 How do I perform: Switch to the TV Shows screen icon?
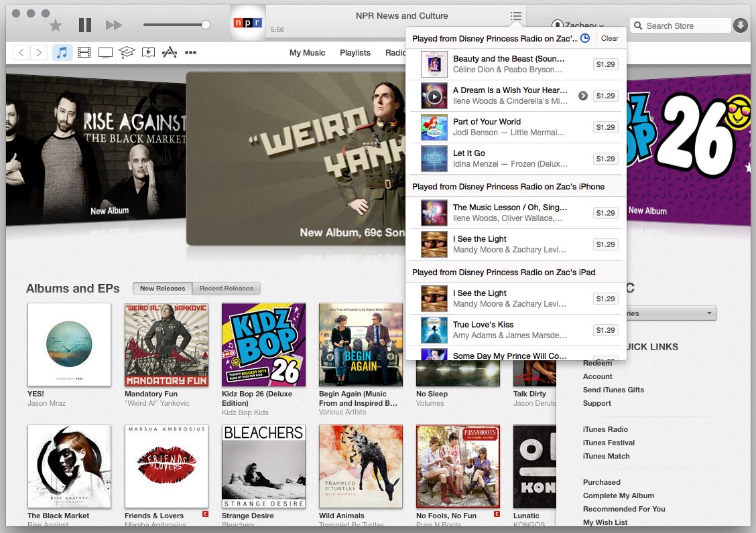[x=105, y=52]
